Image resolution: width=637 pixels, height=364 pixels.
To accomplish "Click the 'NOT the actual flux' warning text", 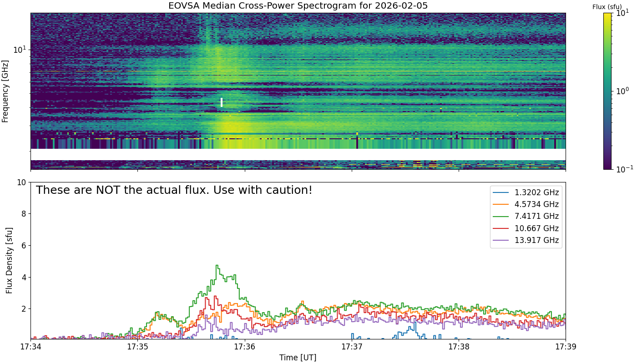I will pyautogui.click(x=174, y=190).
